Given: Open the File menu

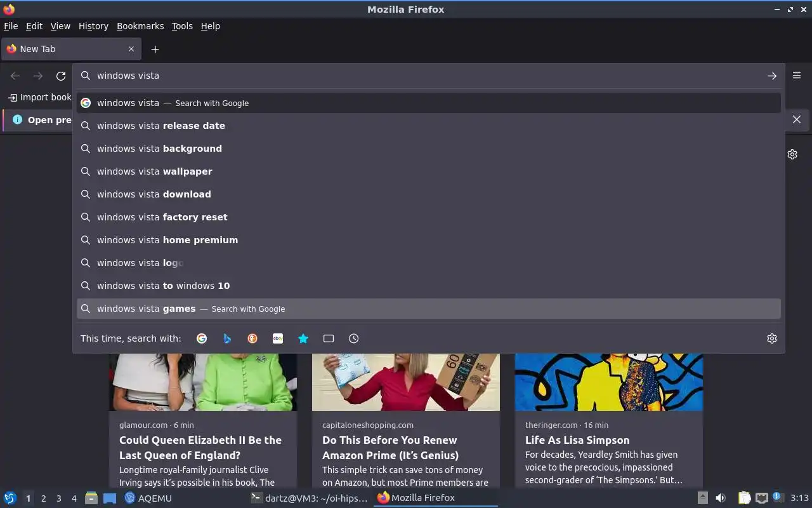Looking at the screenshot, I should pyautogui.click(x=11, y=26).
